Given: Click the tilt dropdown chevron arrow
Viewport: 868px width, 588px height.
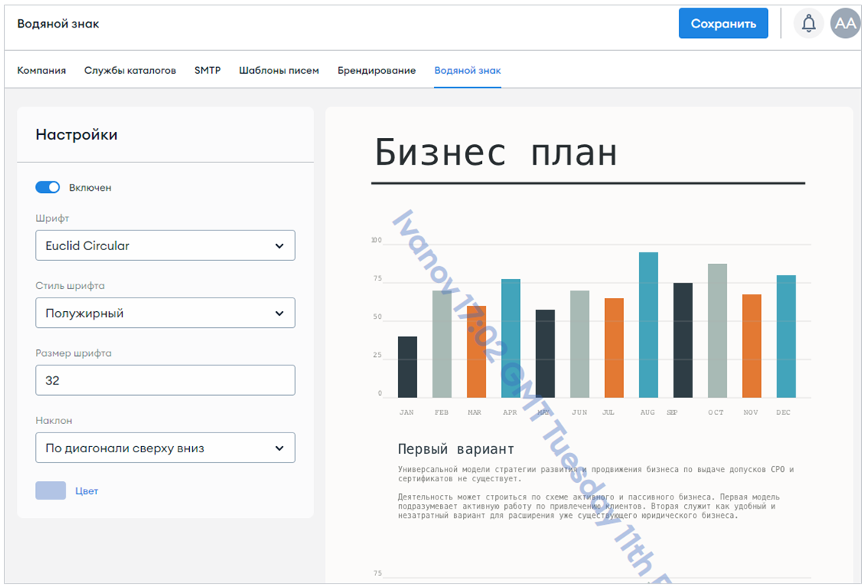Looking at the screenshot, I should point(280,448).
